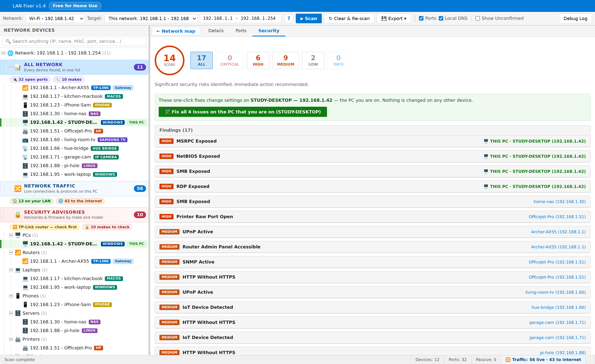Click the Archer-AX55 signal icon in All Network
Viewport: 595px width, 364px height.
pos(25,88)
